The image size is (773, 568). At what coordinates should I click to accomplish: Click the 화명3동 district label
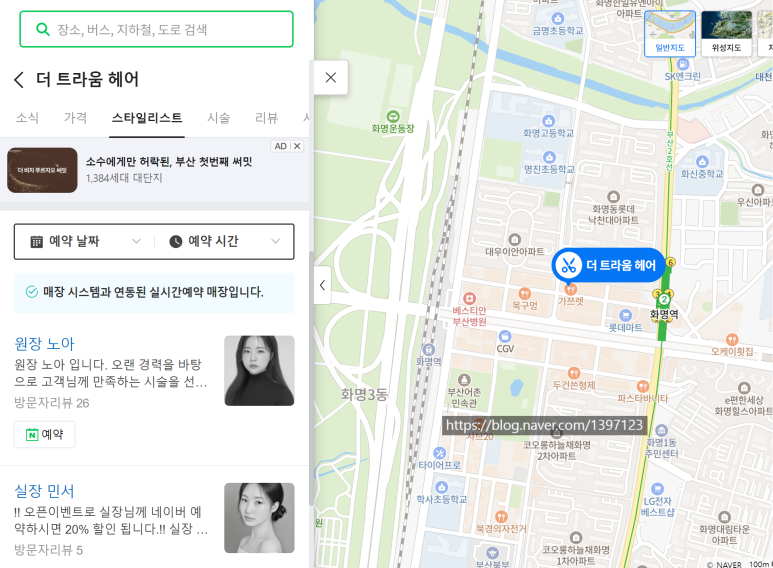pos(364,394)
